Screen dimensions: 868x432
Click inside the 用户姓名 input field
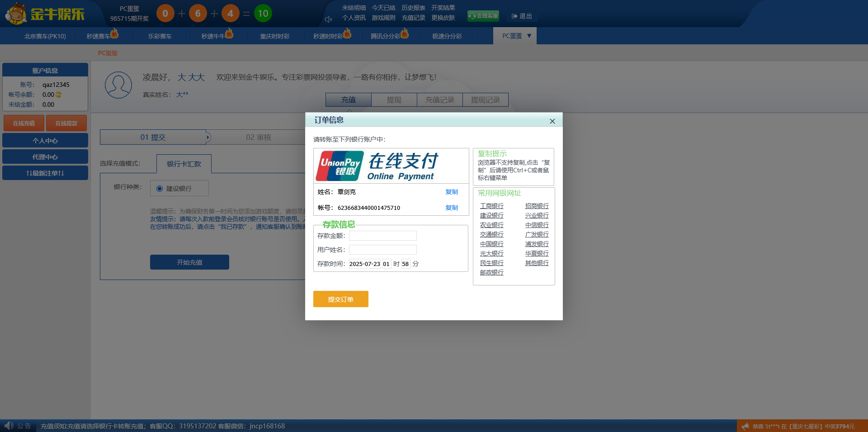[x=382, y=249]
